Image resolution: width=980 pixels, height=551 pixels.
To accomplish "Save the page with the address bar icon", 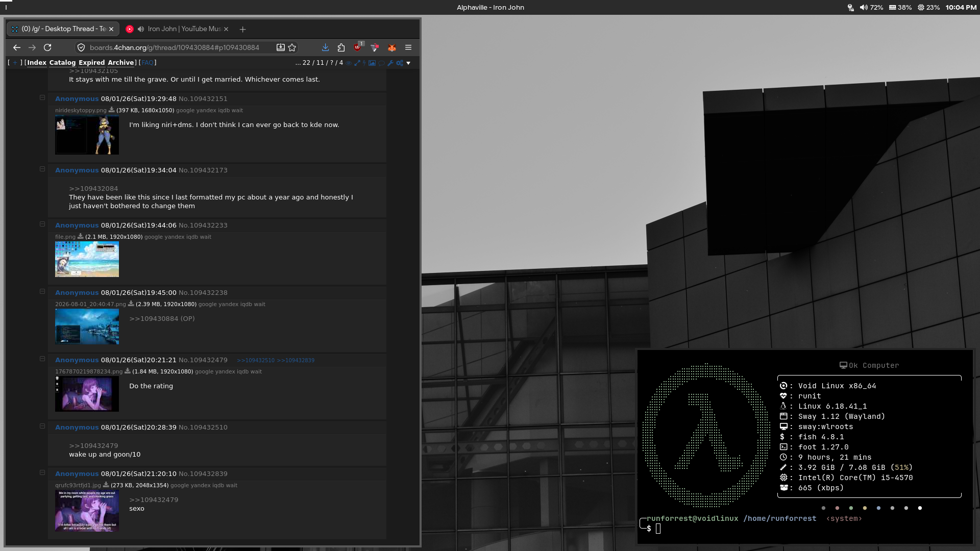I will [280, 47].
